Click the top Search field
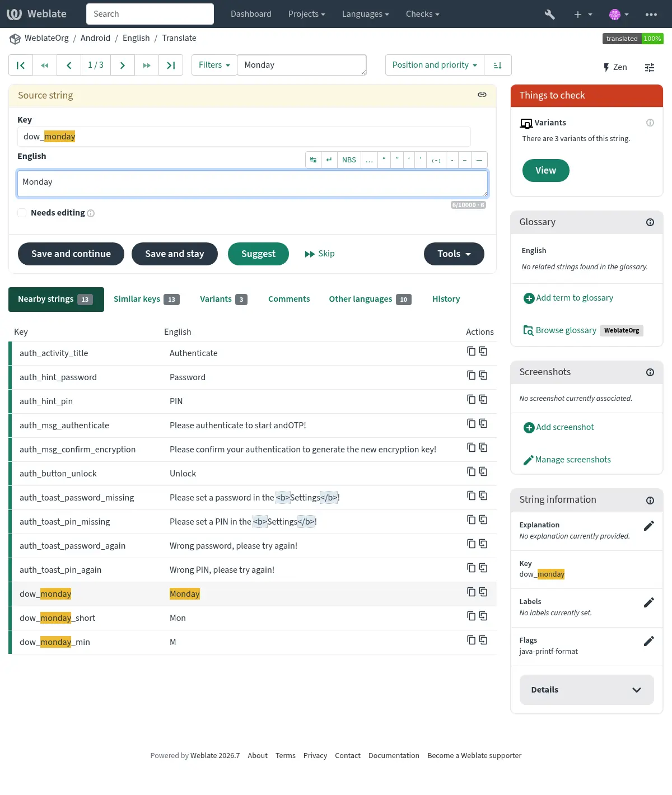The image size is (672, 795). [x=150, y=14]
